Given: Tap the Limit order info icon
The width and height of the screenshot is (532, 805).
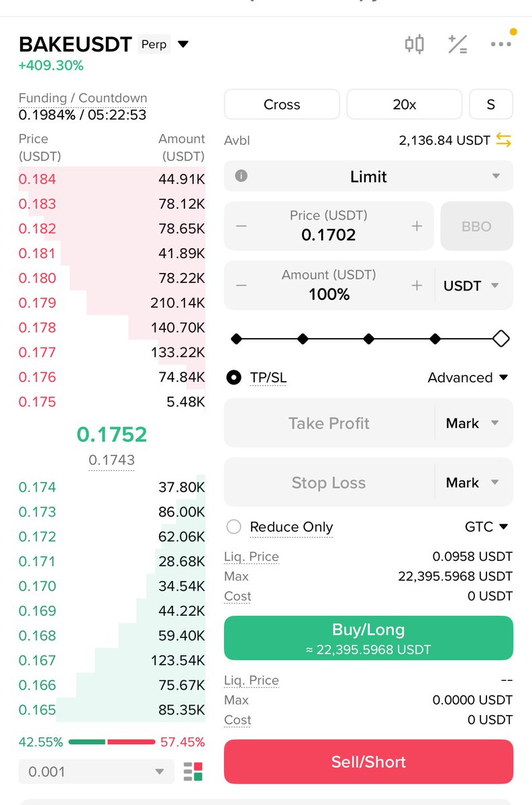Looking at the screenshot, I should (242, 176).
